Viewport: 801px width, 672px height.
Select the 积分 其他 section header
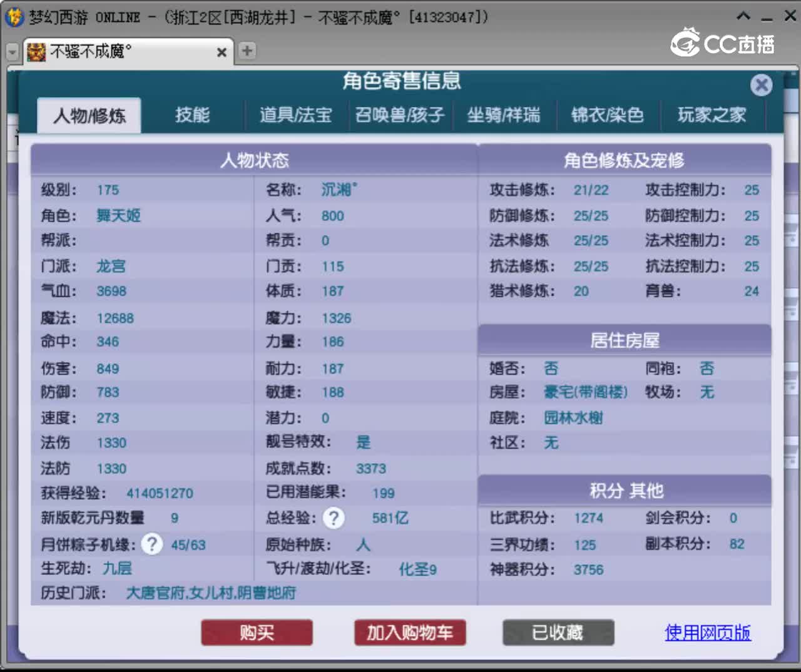click(x=625, y=491)
